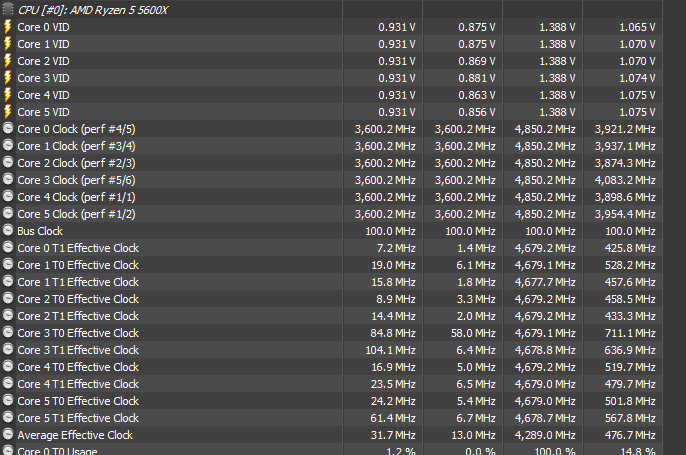The height and width of the screenshot is (455, 686).
Task: Select Core 2 Clock (perf #2/3) label
Action: [77, 164]
